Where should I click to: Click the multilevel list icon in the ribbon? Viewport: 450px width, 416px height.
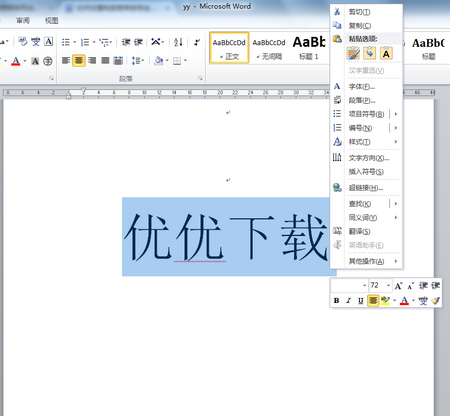click(x=105, y=42)
